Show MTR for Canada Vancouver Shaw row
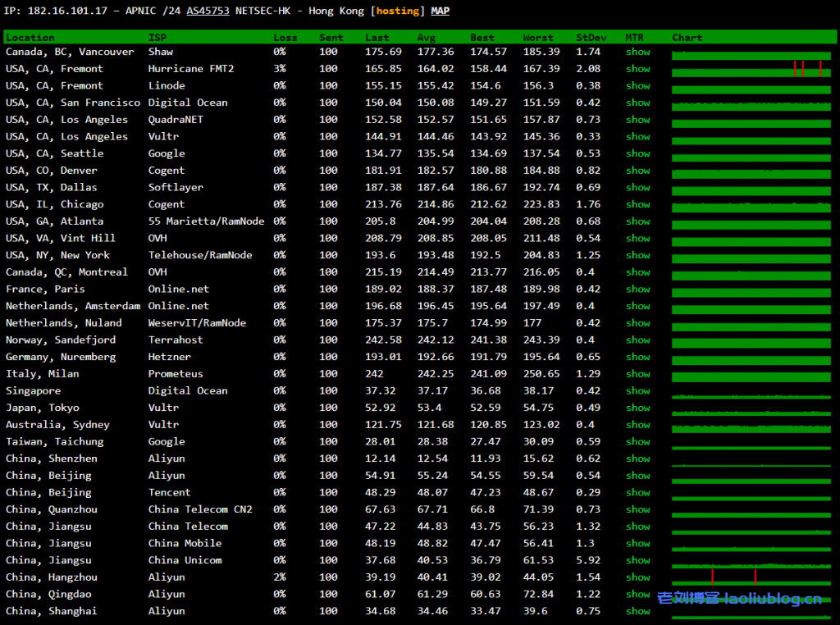Viewport: 840px width, 625px height. (x=637, y=52)
